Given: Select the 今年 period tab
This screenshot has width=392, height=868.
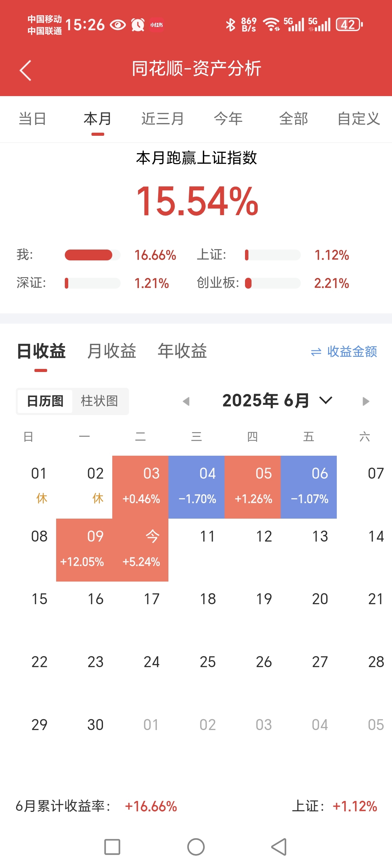Looking at the screenshot, I should coord(228,119).
